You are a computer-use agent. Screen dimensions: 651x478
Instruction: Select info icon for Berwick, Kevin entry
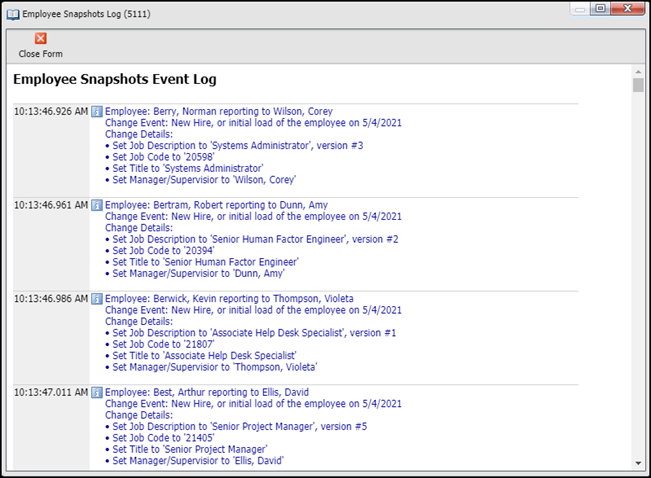click(x=97, y=299)
